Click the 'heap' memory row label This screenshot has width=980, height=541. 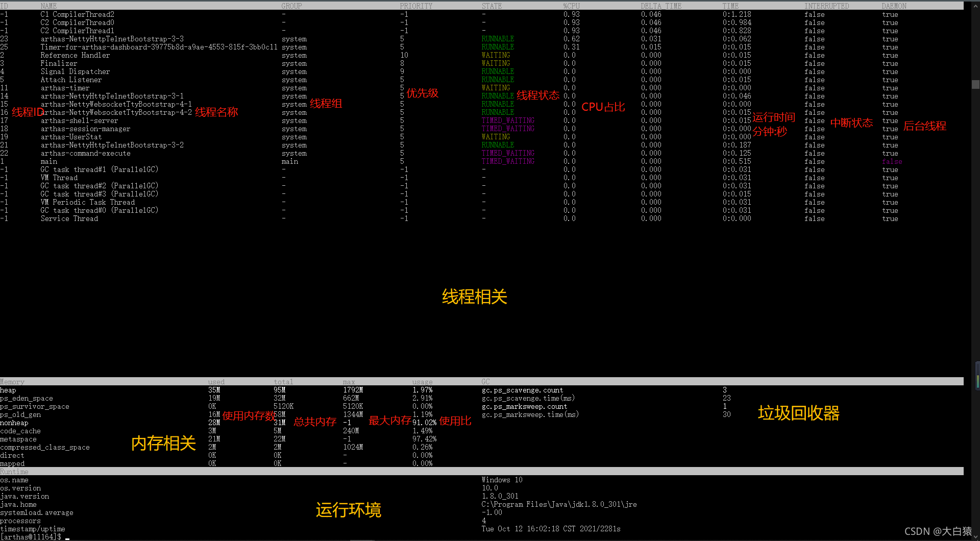click(x=8, y=390)
